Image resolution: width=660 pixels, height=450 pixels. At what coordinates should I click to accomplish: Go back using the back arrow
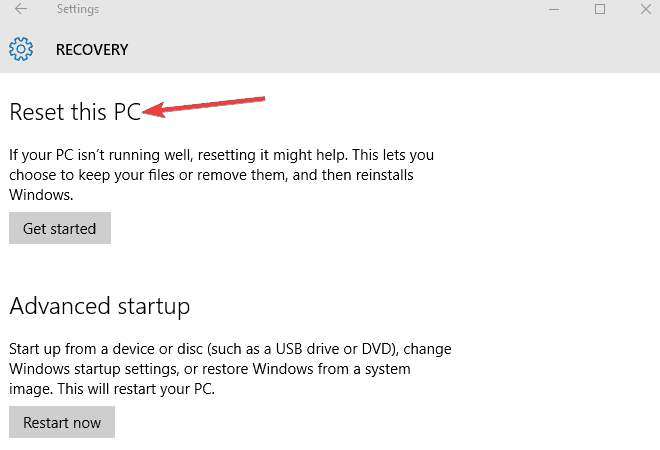point(21,9)
